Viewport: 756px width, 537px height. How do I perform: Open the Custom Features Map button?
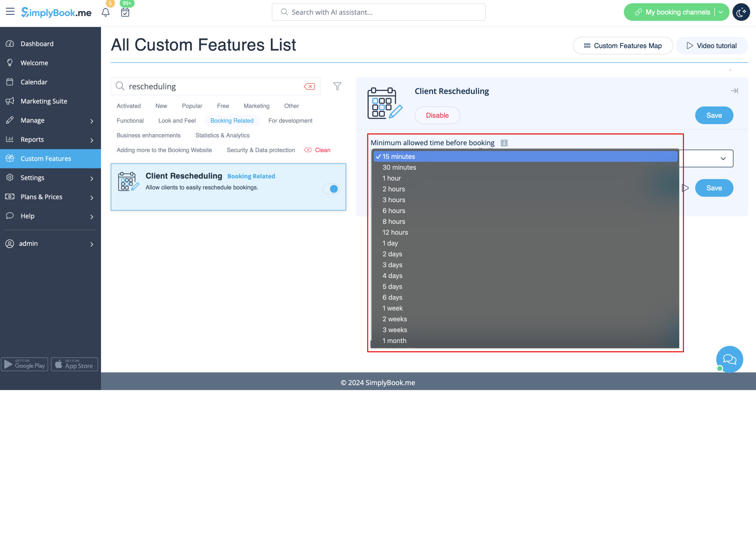coord(623,46)
